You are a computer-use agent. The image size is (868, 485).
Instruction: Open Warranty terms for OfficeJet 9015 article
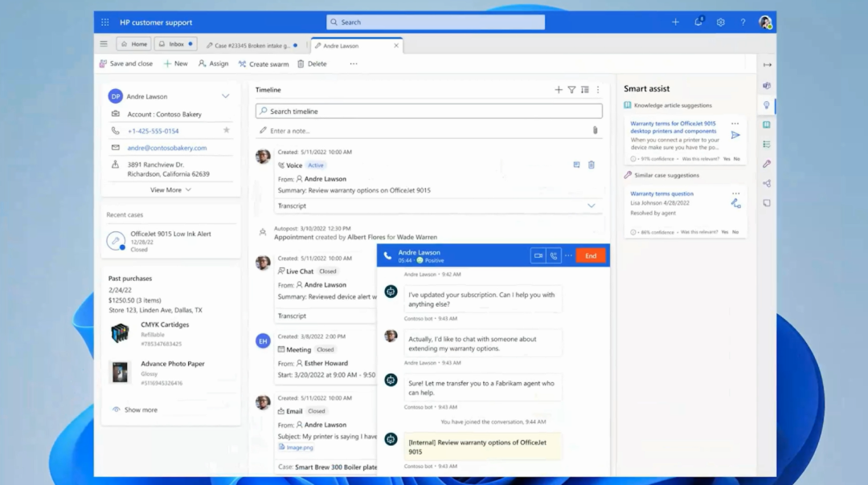[x=674, y=127]
